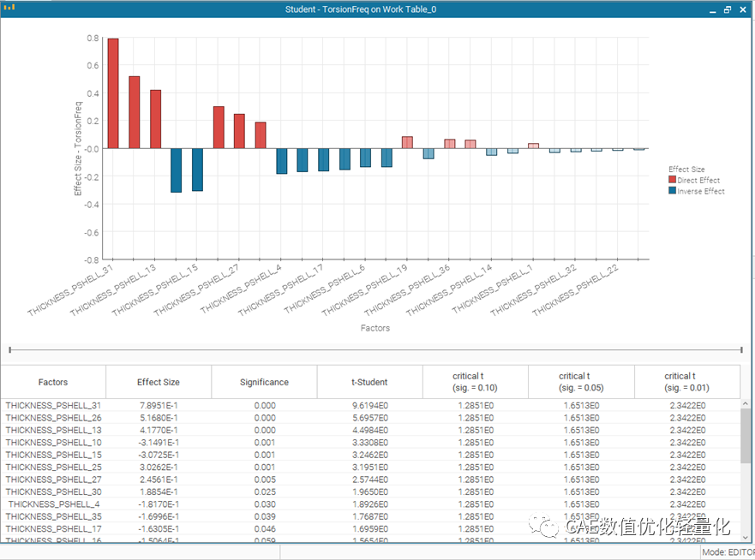Viewport: 755px width, 560px height.
Task: Click effect size value 5.1680E-1
Action: (159, 418)
